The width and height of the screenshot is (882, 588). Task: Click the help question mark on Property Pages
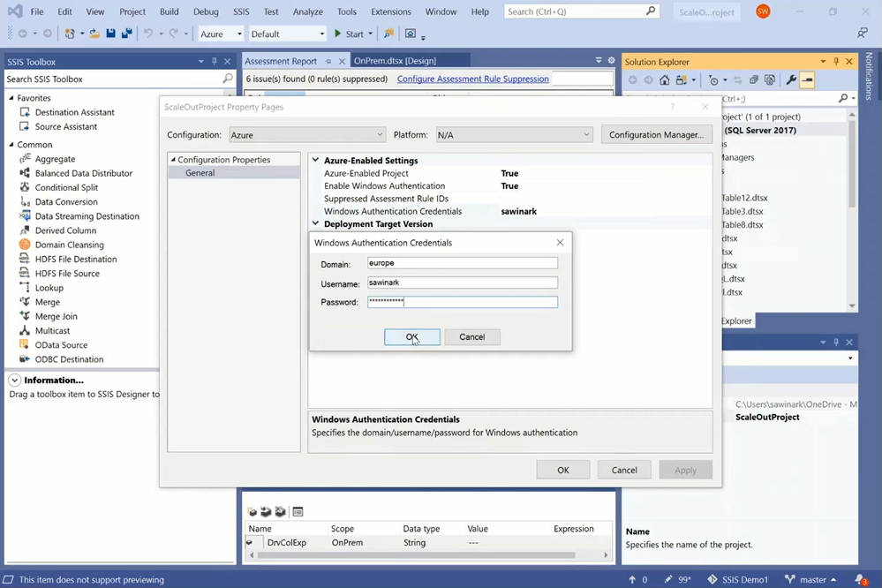672,106
